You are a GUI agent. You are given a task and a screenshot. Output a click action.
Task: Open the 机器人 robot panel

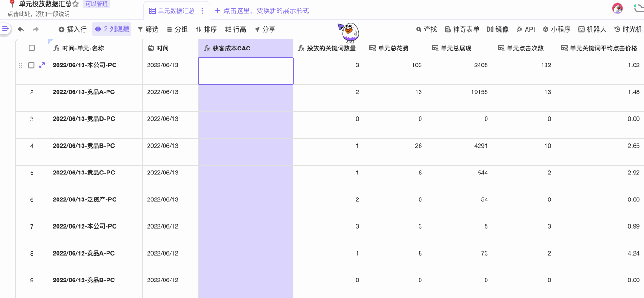592,29
